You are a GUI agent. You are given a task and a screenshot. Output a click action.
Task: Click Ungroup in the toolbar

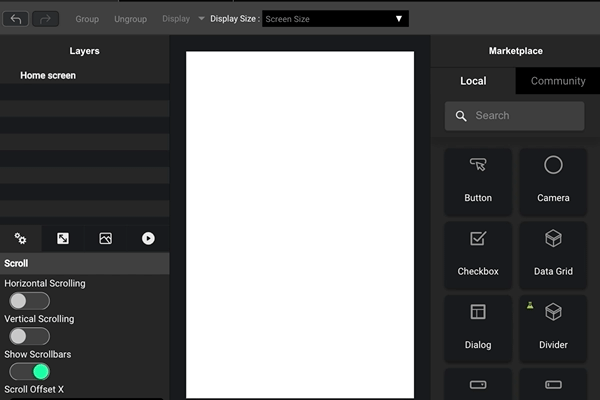pyautogui.click(x=130, y=19)
